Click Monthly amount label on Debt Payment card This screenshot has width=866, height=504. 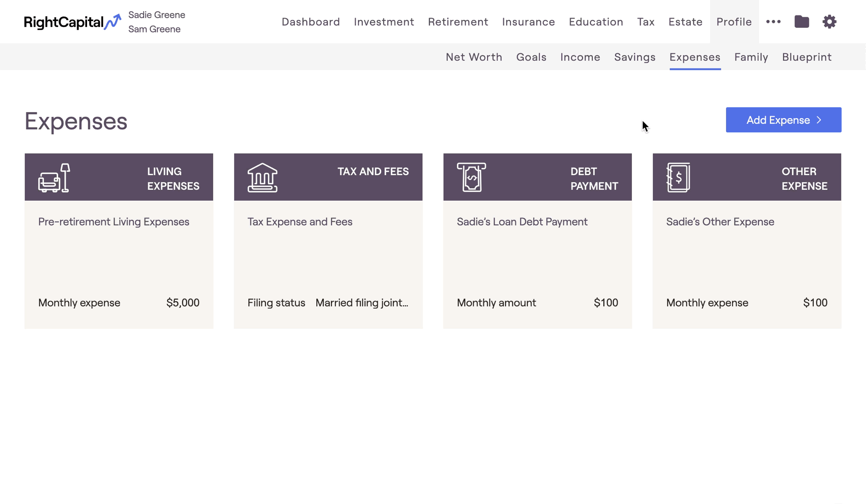[x=496, y=302]
